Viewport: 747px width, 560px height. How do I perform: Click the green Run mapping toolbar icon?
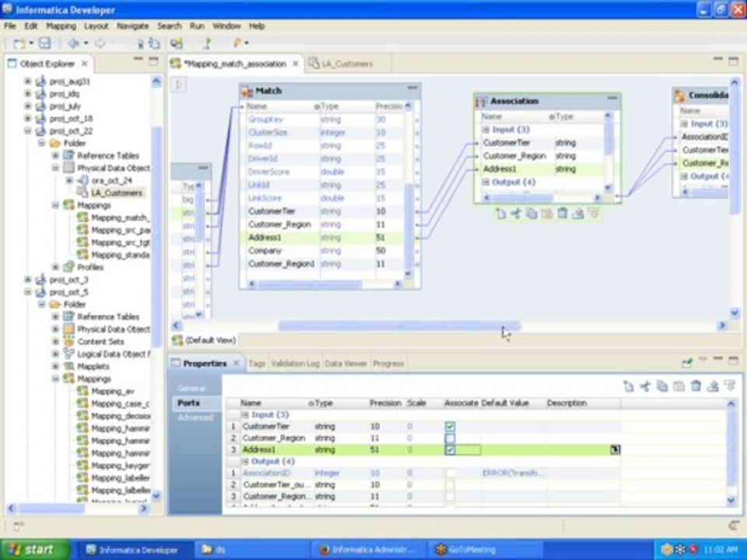[x=207, y=44]
